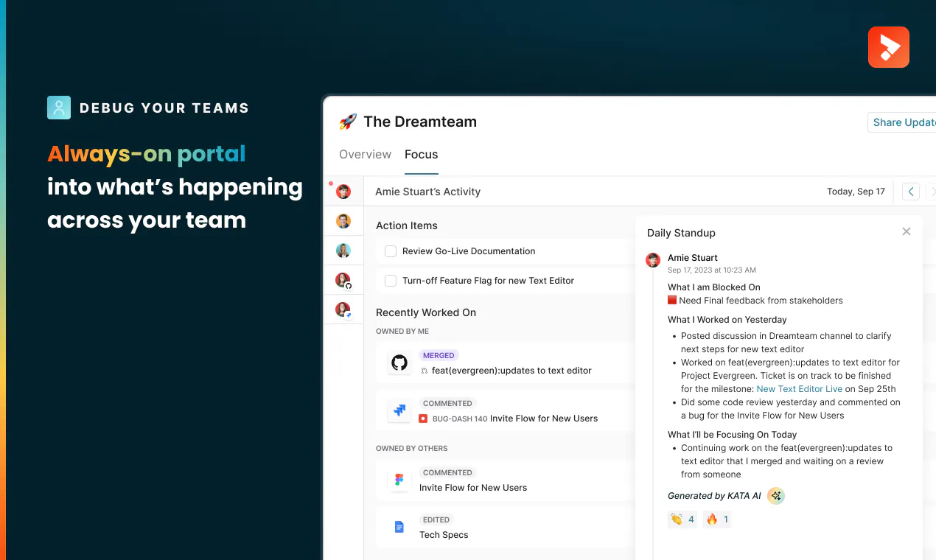The height and width of the screenshot is (560, 936).
Task: Click the What I am Blocked On heading
Action: [714, 287]
